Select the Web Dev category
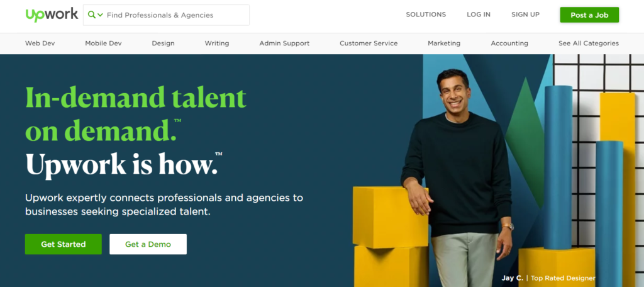This screenshot has width=644, height=287. (x=40, y=43)
